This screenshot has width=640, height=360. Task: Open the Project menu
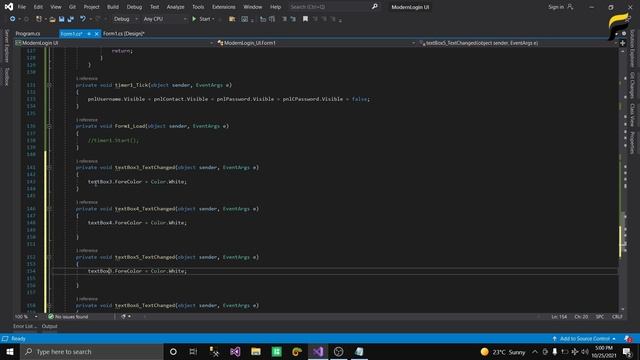pyautogui.click(x=91, y=7)
